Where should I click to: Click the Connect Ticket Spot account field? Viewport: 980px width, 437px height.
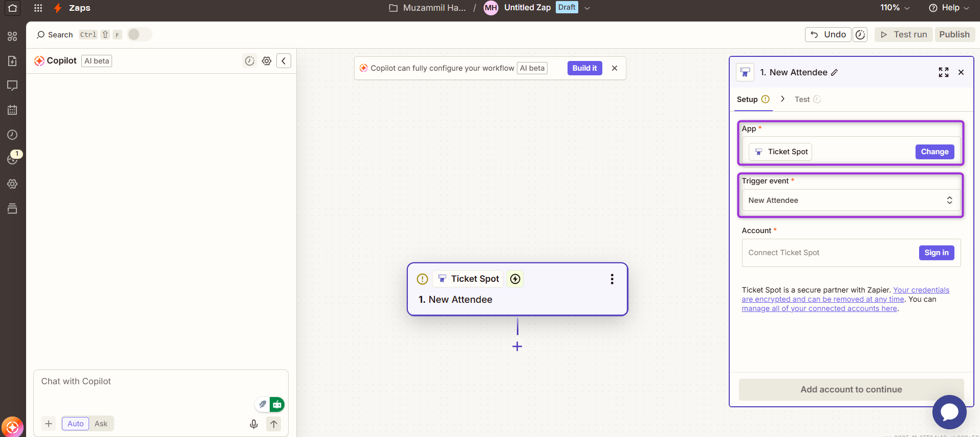click(851, 253)
